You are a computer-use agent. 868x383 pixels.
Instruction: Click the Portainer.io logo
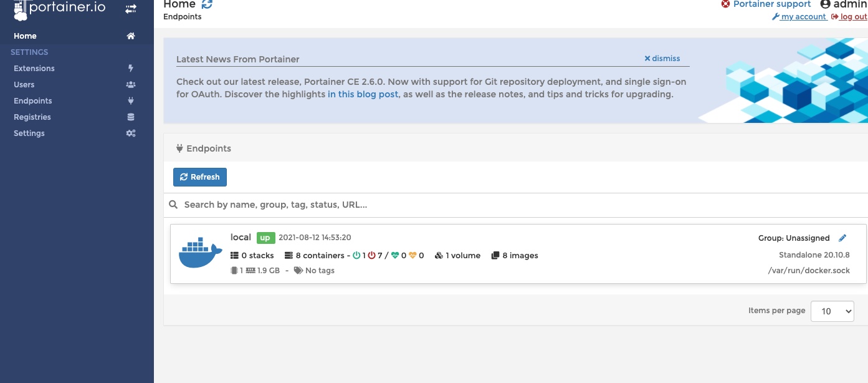pos(60,9)
